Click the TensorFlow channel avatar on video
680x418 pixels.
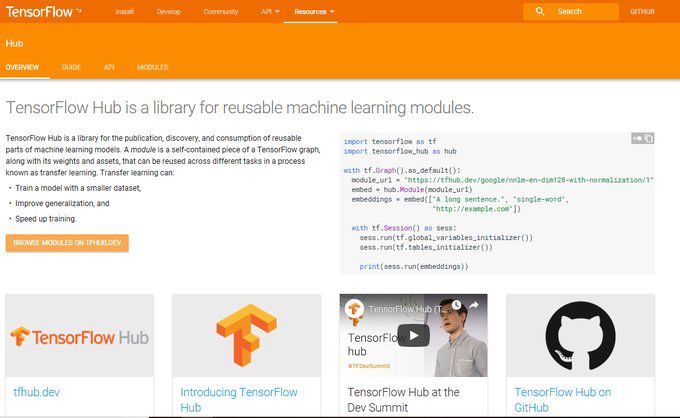click(x=354, y=309)
